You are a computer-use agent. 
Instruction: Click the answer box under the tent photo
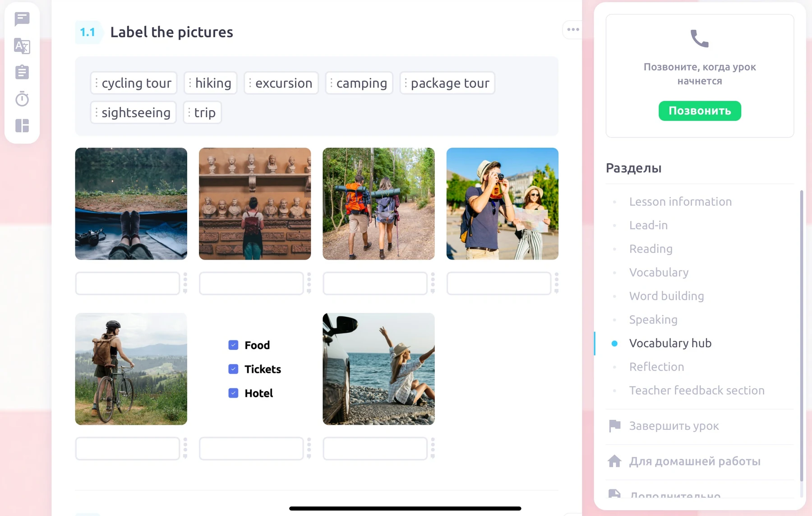pyautogui.click(x=128, y=283)
